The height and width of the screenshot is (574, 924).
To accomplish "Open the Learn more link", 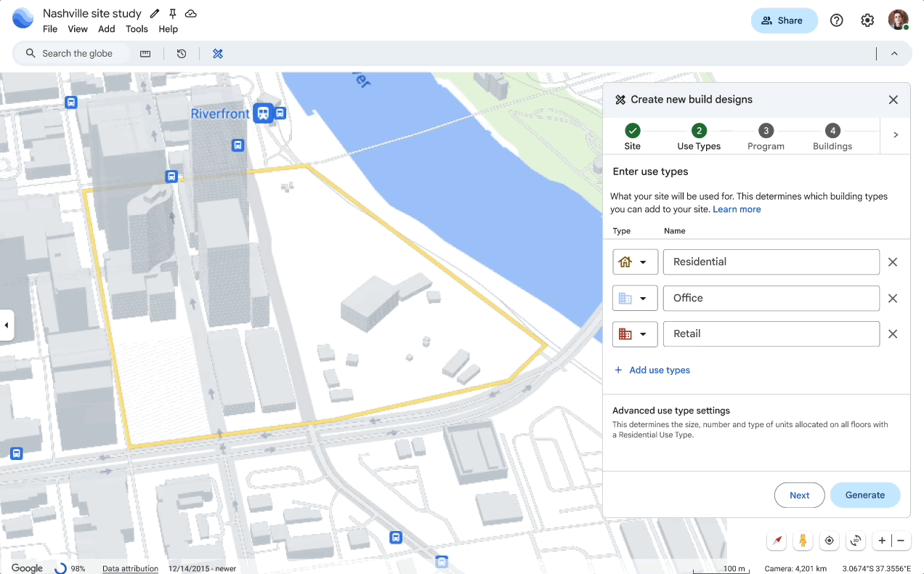I will point(737,209).
